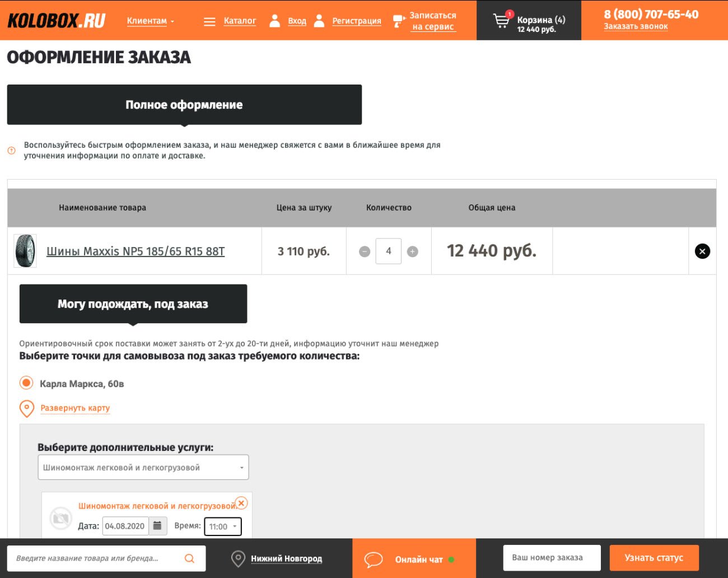Viewport: 728px width, 578px height.
Task: Decrease tire quantity with minus button
Action: pos(365,251)
